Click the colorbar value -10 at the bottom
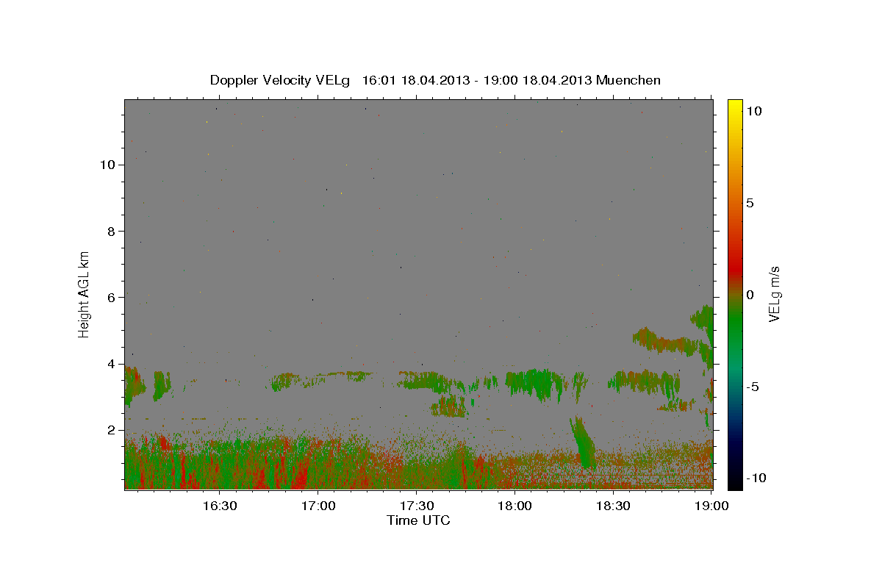This screenshot has height=588, width=882. (x=755, y=478)
